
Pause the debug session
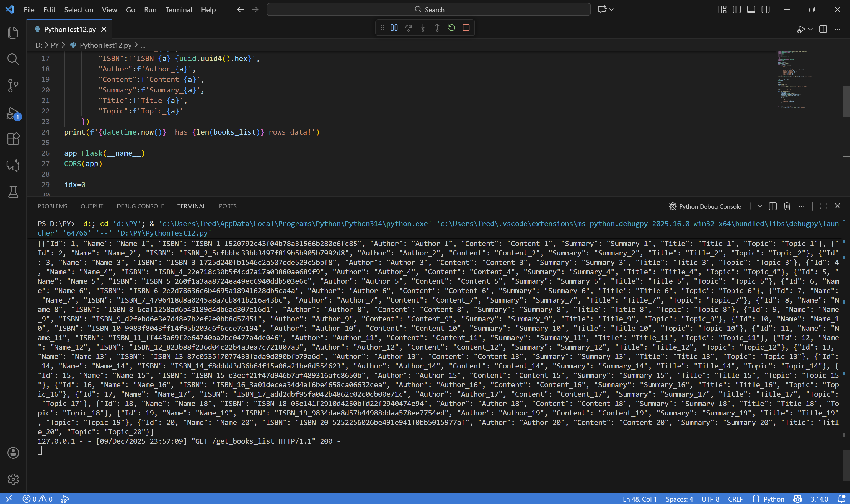[394, 28]
